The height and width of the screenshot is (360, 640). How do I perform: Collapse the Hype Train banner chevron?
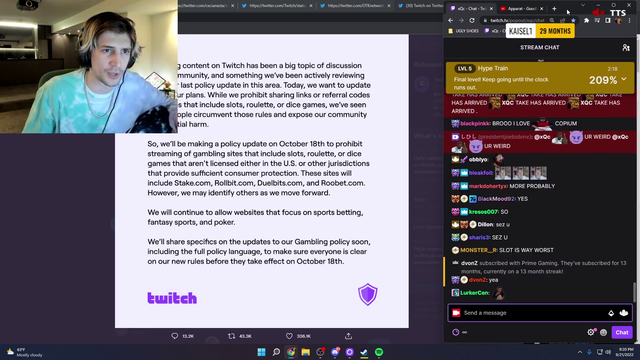pyautogui.click(x=624, y=79)
